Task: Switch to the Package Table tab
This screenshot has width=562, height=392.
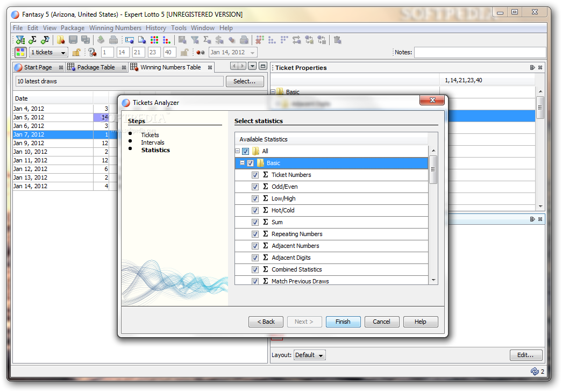Action: (x=96, y=67)
